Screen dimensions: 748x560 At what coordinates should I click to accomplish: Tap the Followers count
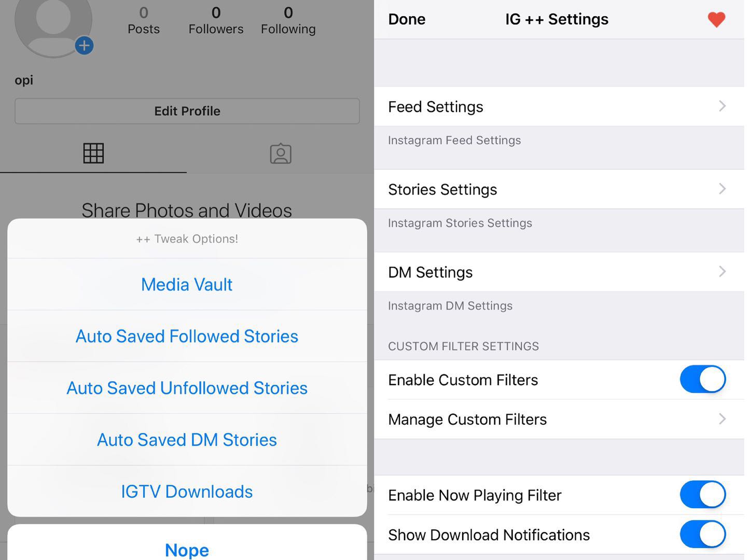click(216, 20)
